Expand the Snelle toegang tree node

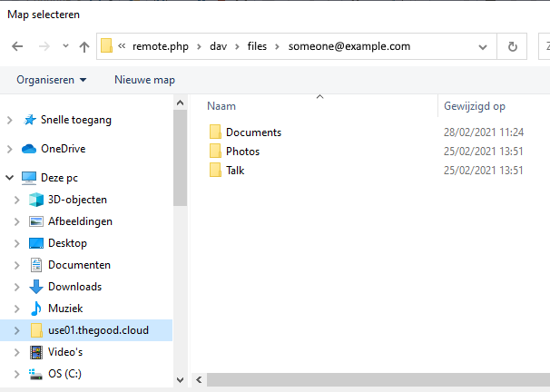[10, 120]
